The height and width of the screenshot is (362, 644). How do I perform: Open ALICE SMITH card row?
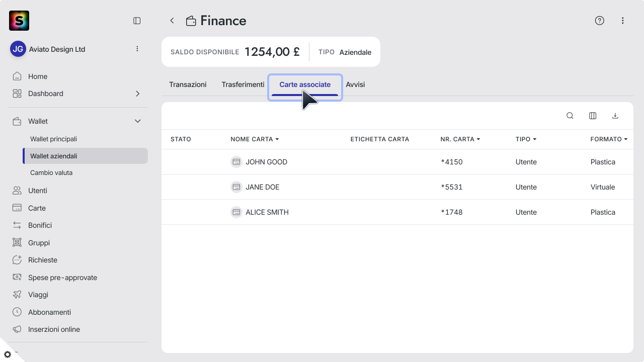point(397,212)
